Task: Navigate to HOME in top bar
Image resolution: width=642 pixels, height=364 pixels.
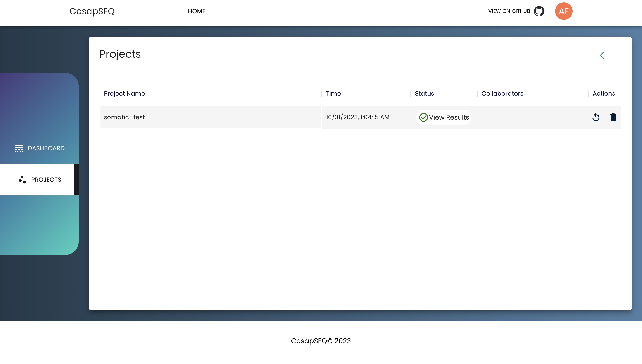Action: click(197, 11)
